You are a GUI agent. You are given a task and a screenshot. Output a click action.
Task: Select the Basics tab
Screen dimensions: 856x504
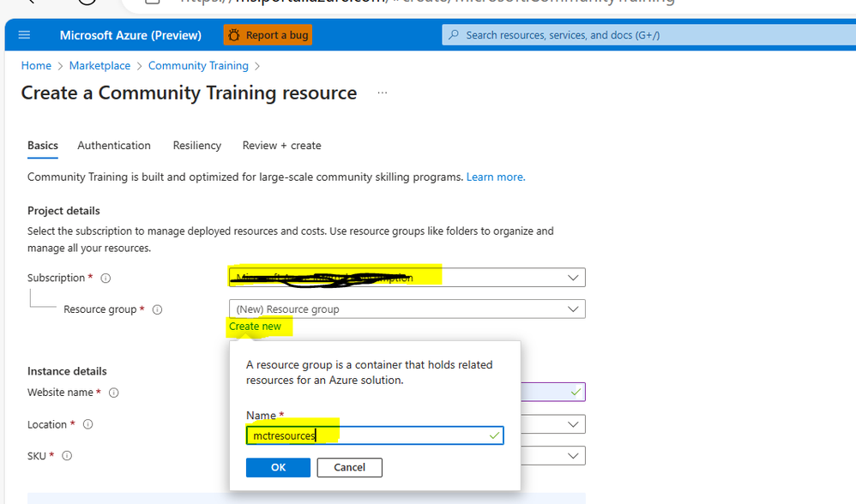click(x=43, y=146)
